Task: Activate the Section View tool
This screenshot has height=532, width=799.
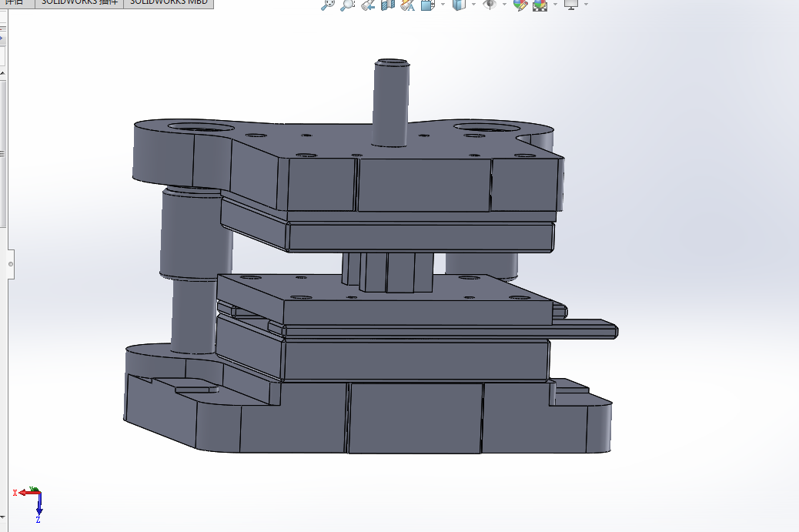Action: tap(388, 5)
